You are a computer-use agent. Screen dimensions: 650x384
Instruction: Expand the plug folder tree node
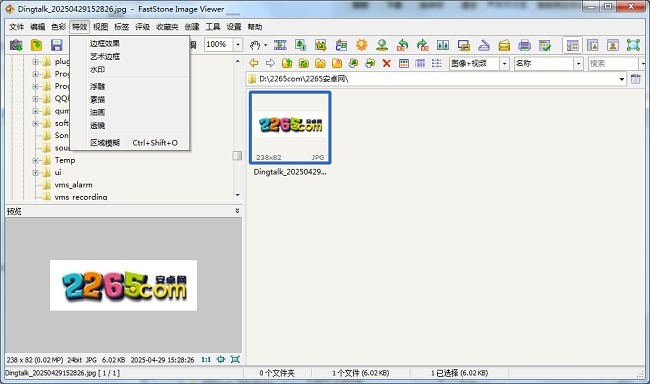(x=35, y=62)
